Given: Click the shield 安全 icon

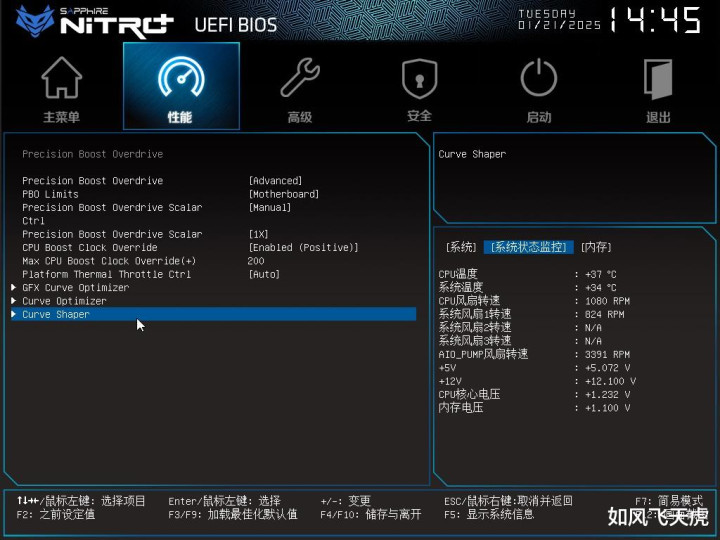Looking at the screenshot, I should 419,78.
